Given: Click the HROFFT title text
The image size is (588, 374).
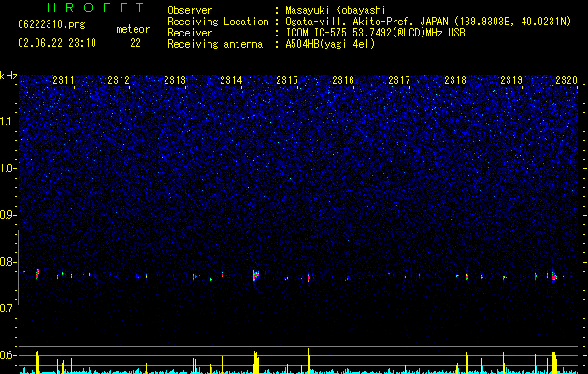Looking at the screenshot, I should (95, 7).
